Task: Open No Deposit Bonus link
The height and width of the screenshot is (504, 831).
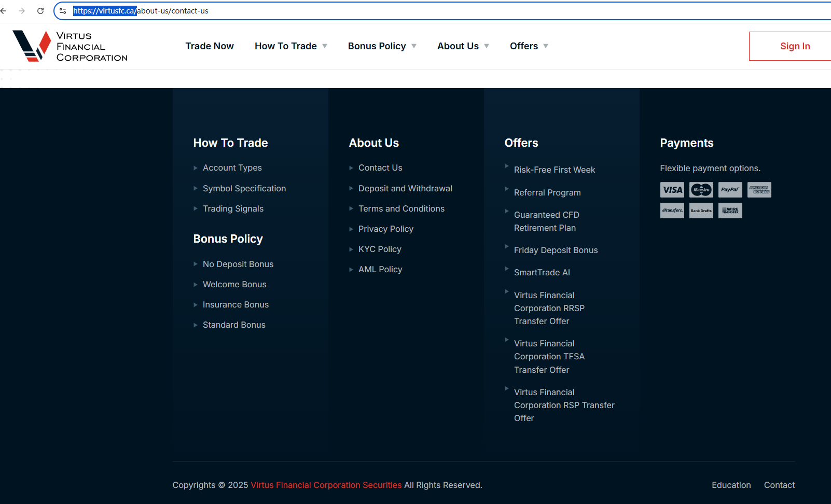Action: coord(238,264)
